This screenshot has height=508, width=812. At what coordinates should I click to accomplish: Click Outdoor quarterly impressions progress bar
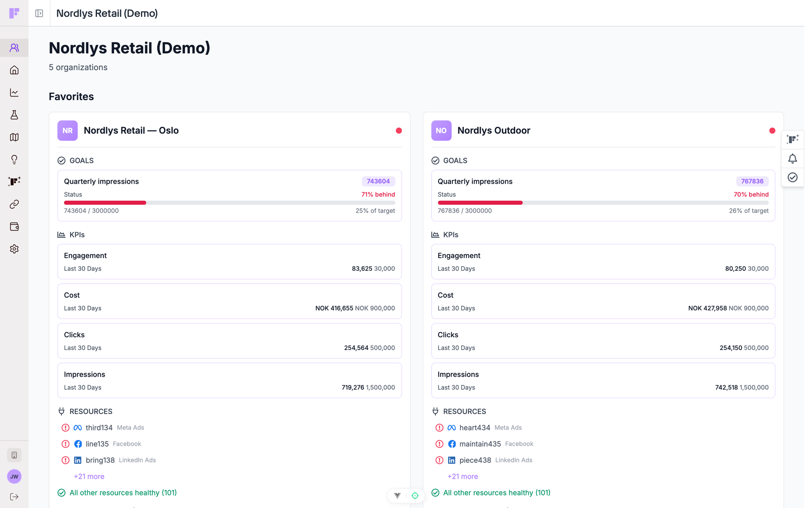[603, 202]
